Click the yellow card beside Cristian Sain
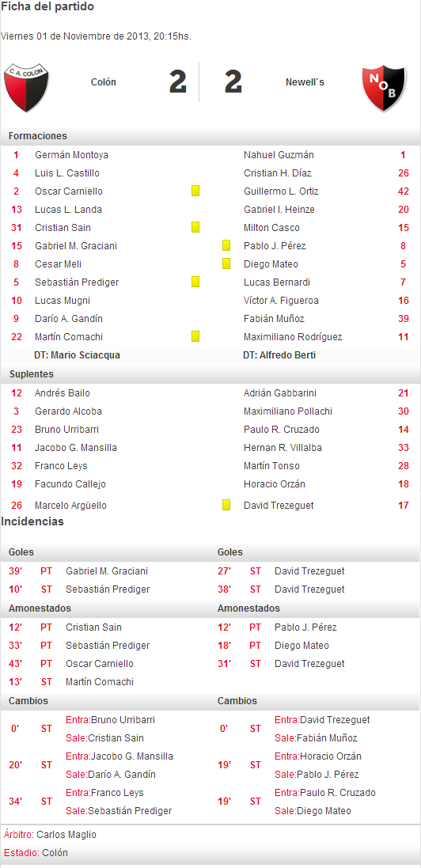The image size is (421, 868). [195, 228]
